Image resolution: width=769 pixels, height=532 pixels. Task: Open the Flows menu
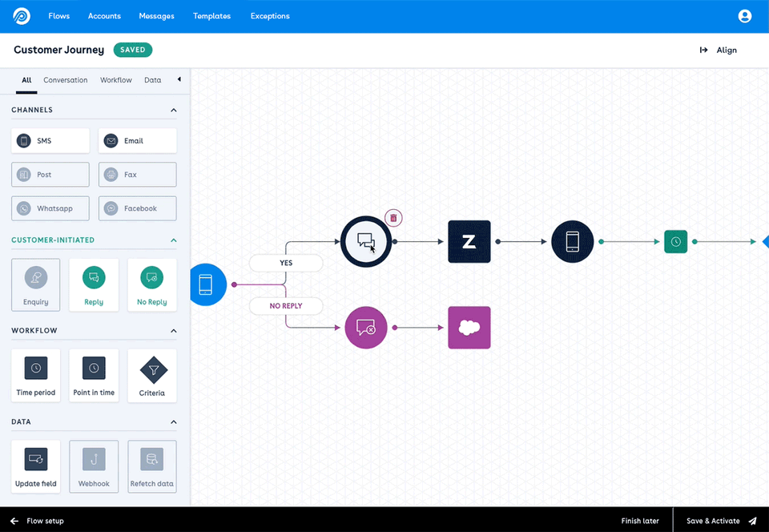[58, 16]
